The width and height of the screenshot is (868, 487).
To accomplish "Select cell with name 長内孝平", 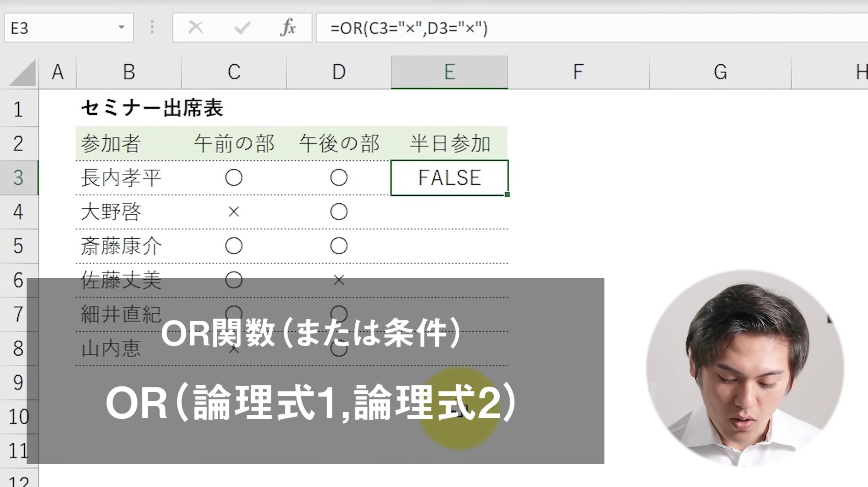I will coord(129,178).
